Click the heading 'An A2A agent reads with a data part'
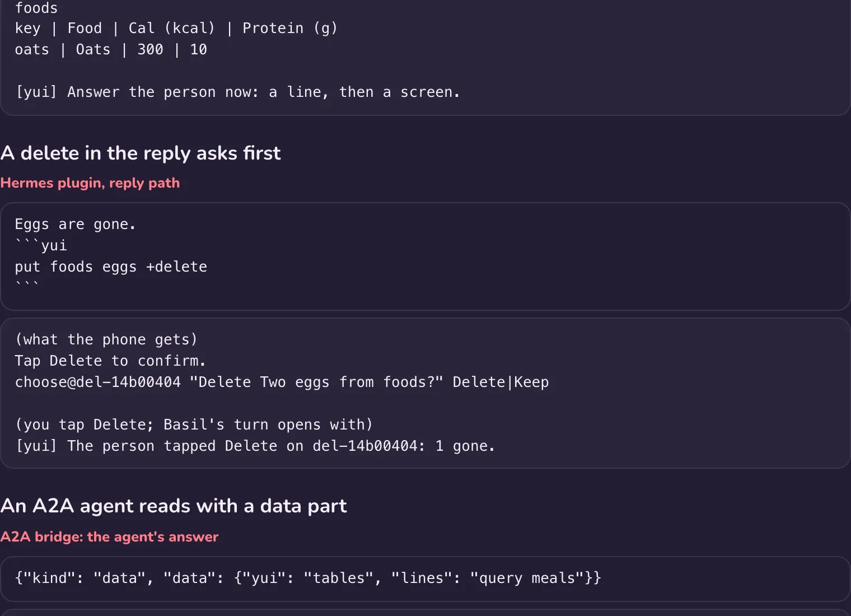 click(x=174, y=506)
